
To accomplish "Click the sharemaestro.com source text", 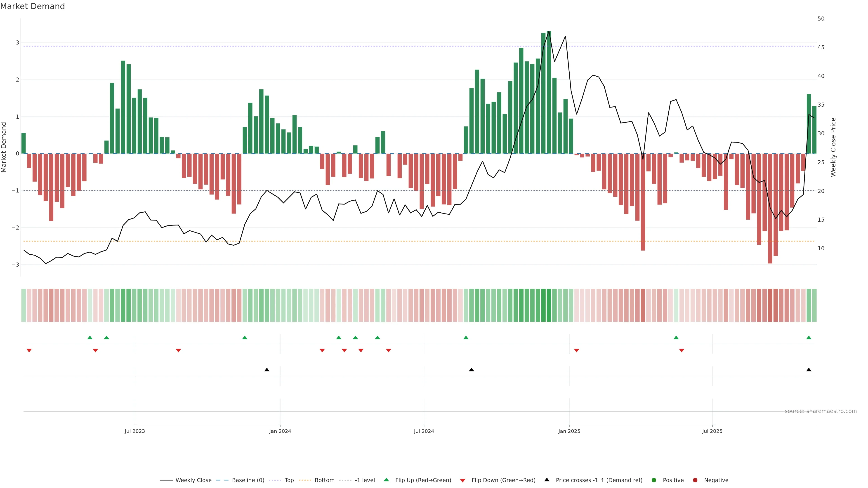I will coord(821,411).
